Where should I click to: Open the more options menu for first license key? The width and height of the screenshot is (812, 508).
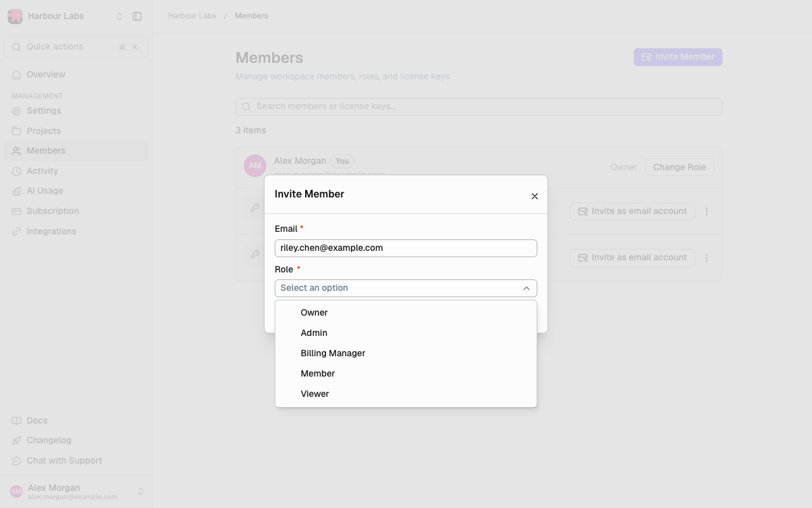[x=707, y=211]
